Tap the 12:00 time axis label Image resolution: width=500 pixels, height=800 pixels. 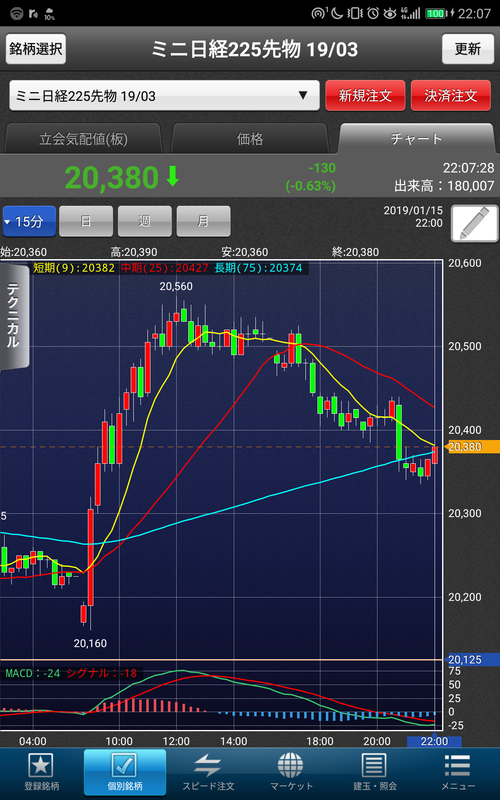(176, 741)
